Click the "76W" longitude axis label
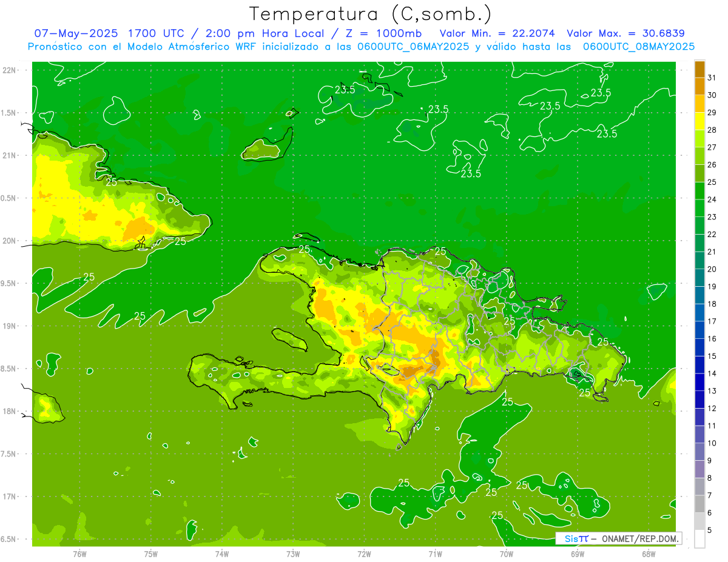The image size is (728, 562). [79, 554]
